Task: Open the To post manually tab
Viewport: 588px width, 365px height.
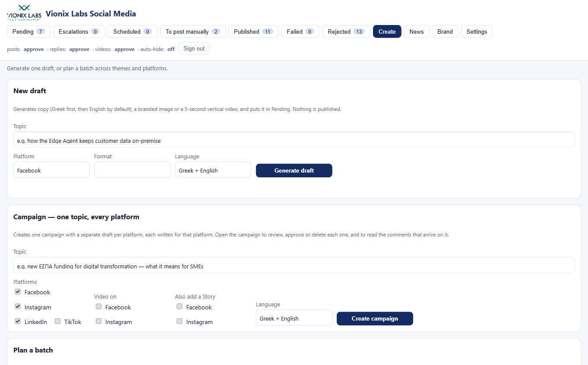Action: tap(193, 31)
